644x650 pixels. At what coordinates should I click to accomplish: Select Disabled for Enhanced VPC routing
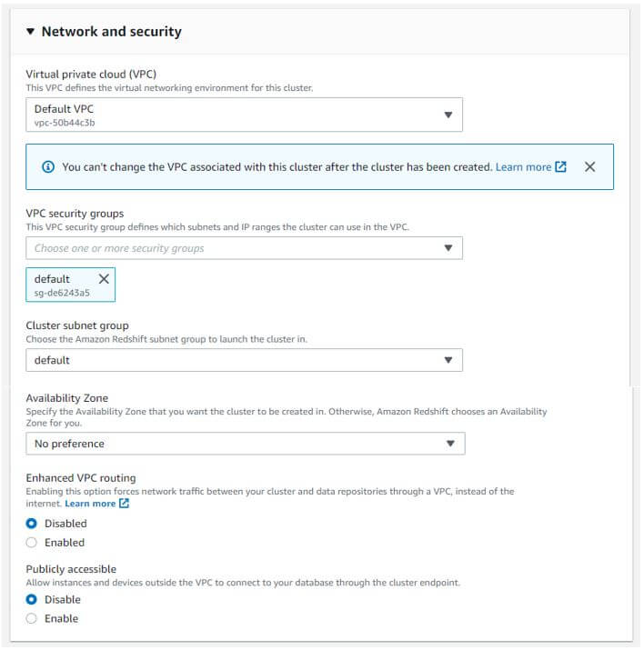point(32,524)
